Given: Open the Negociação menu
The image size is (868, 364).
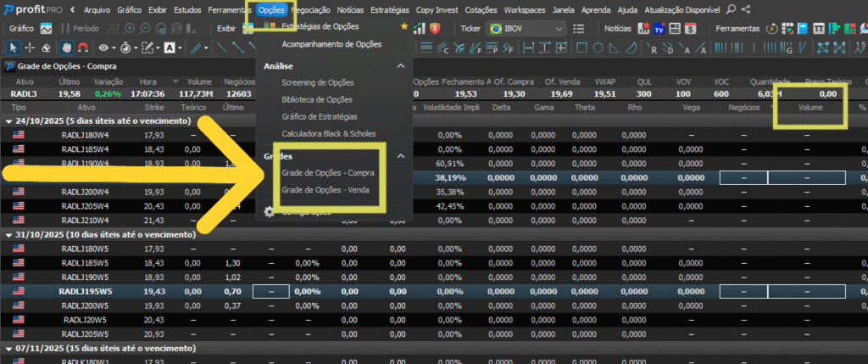Looking at the screenshot, I should pyautogui.click(x=311, y=9).
